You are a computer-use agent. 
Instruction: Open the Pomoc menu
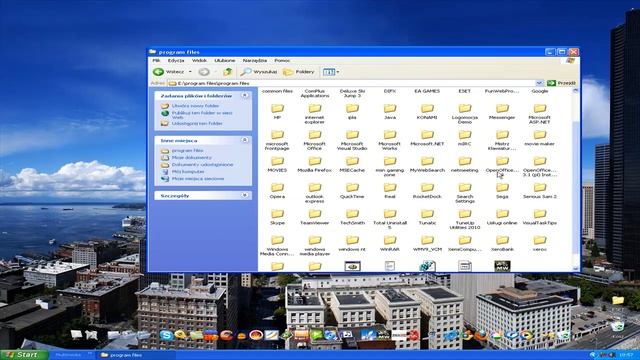(x=282, y=60)
